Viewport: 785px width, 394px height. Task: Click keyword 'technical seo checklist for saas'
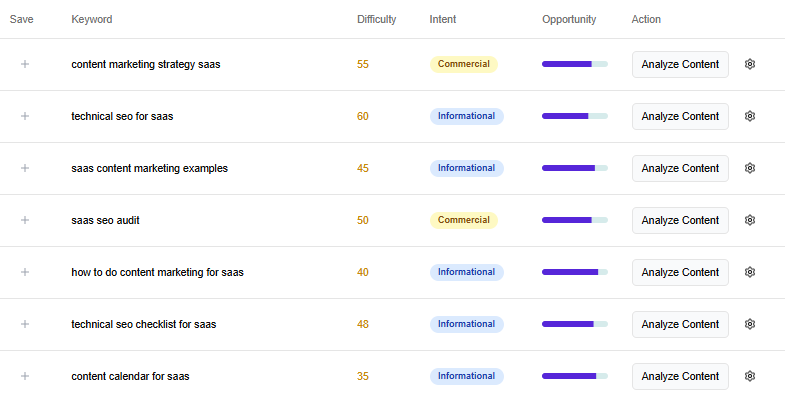coord(144,324)
